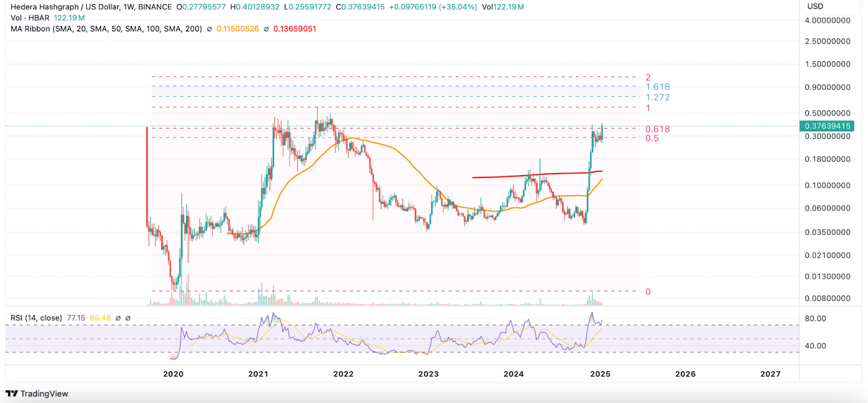Click the 2.50000000 price axis label

(828, 41)
